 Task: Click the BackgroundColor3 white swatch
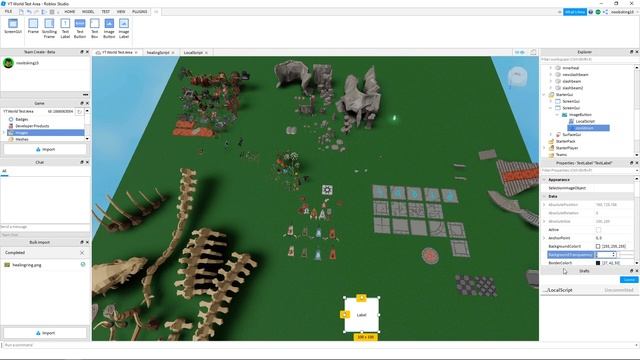(x=598, y=247)
